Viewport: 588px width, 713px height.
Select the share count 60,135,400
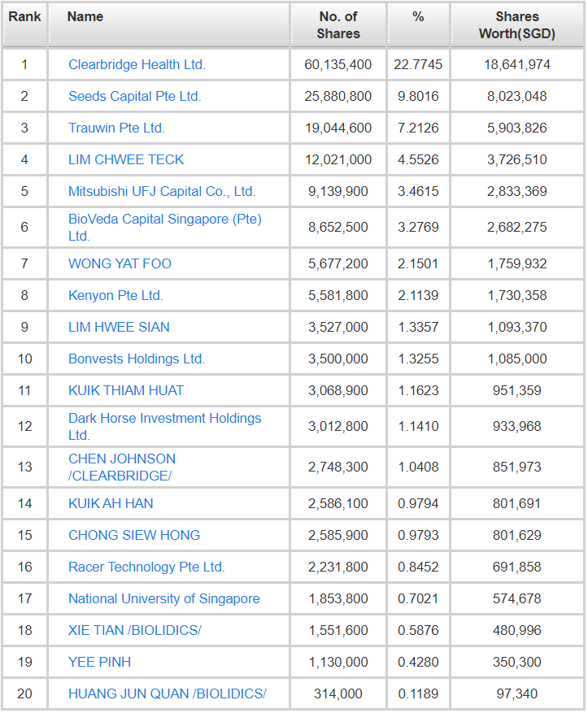(x=338, y=64)
